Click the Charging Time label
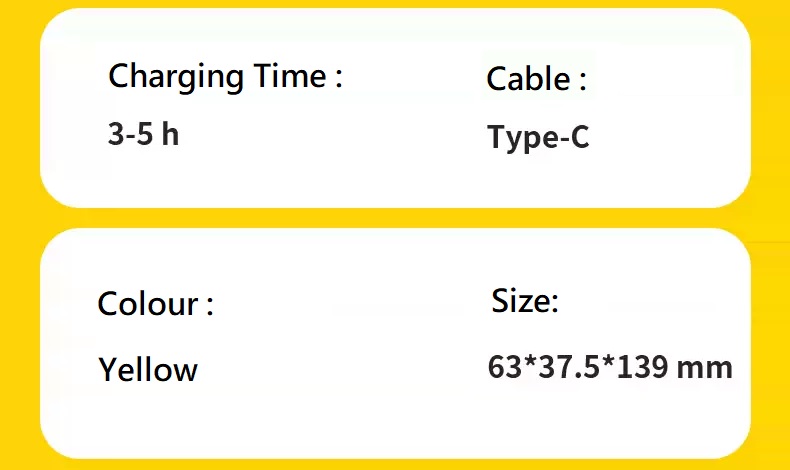This screenshot has width=790, height=470. 225,77
